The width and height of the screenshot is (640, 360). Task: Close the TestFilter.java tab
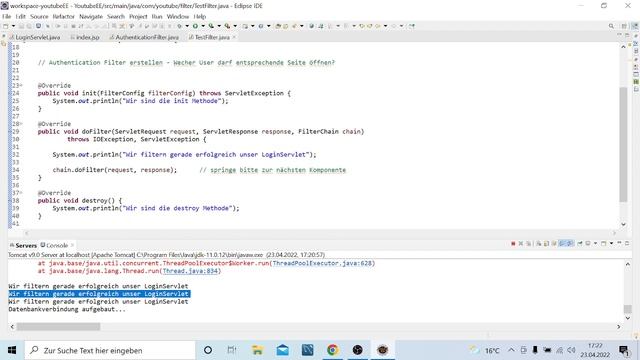234,37
